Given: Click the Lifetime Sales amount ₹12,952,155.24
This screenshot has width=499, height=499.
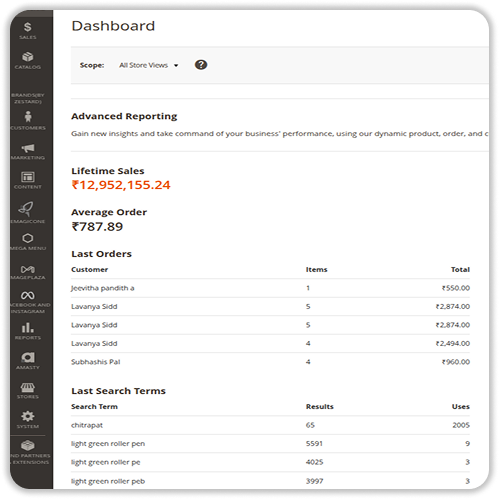Looking at the screenshot, I should click(121, 185).
